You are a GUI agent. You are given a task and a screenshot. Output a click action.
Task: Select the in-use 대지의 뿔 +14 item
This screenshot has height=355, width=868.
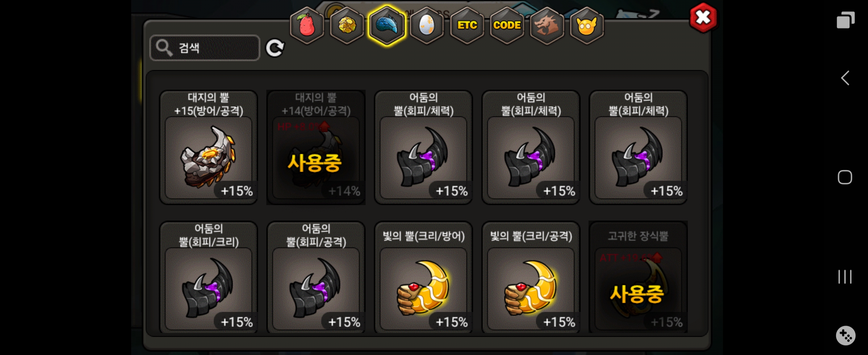[316, 147]
